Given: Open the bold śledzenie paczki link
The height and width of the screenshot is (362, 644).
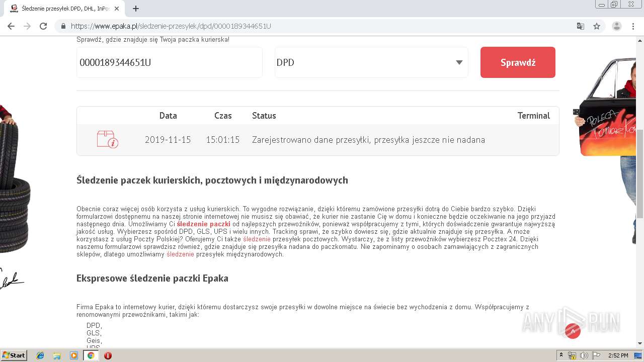Looking at the screenshot, I should tap(204, 224).
